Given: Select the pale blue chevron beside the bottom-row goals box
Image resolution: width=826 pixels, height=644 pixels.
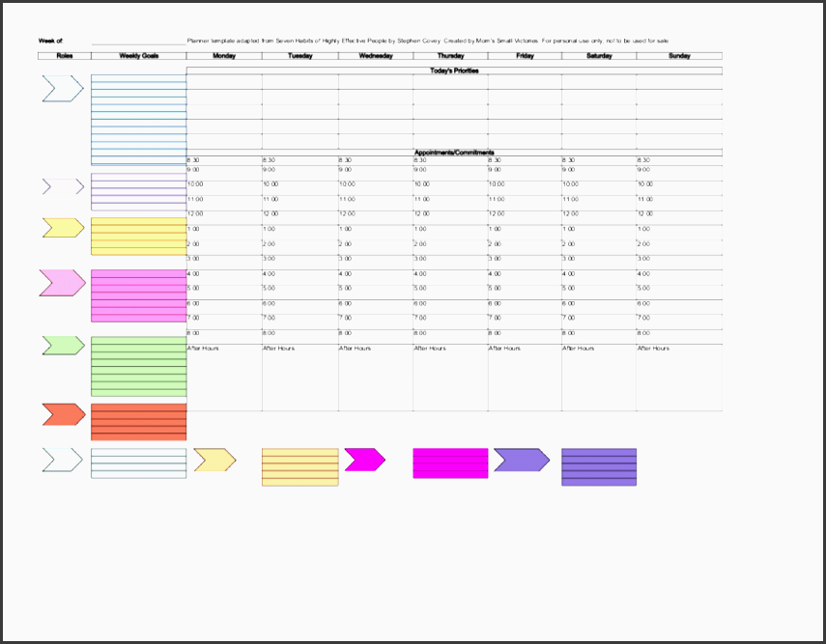Looking at the screenshot, I should pos(63,460).
